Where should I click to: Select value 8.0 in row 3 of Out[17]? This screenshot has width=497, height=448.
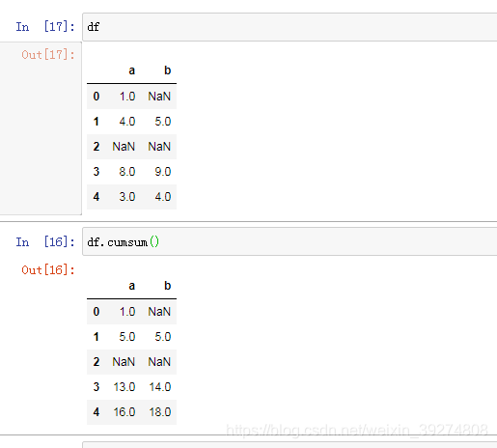click(127, 172)
